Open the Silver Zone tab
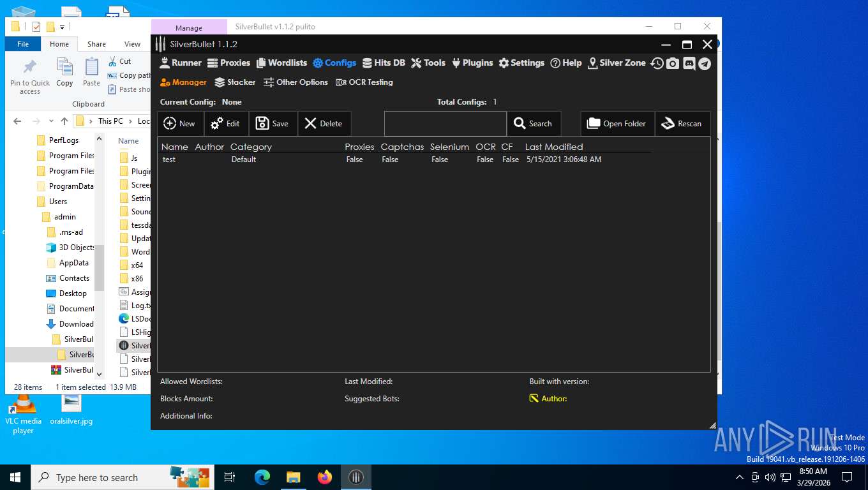The height and width of the screenshot is (490, 868). pyautogui.click(x=617, y=63)
